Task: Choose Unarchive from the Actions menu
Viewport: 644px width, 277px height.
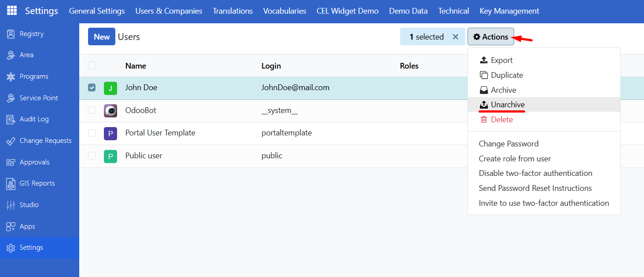Action: tap(507, 105)
